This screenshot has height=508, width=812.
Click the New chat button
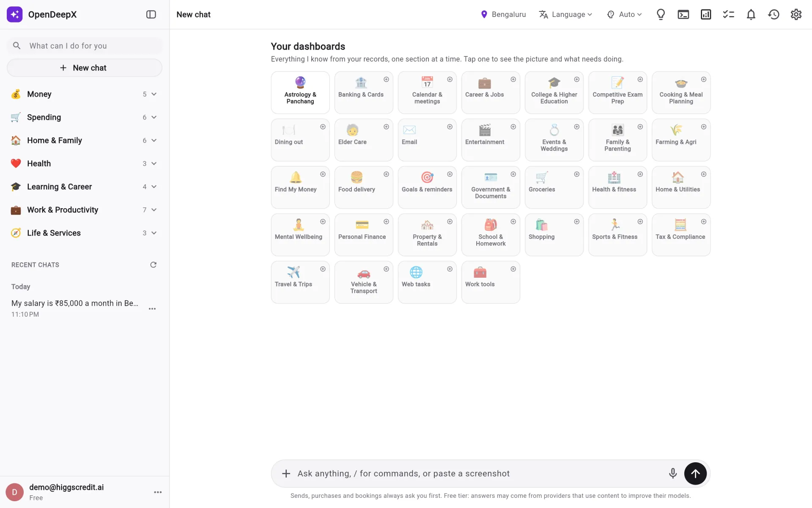[84, 68]
